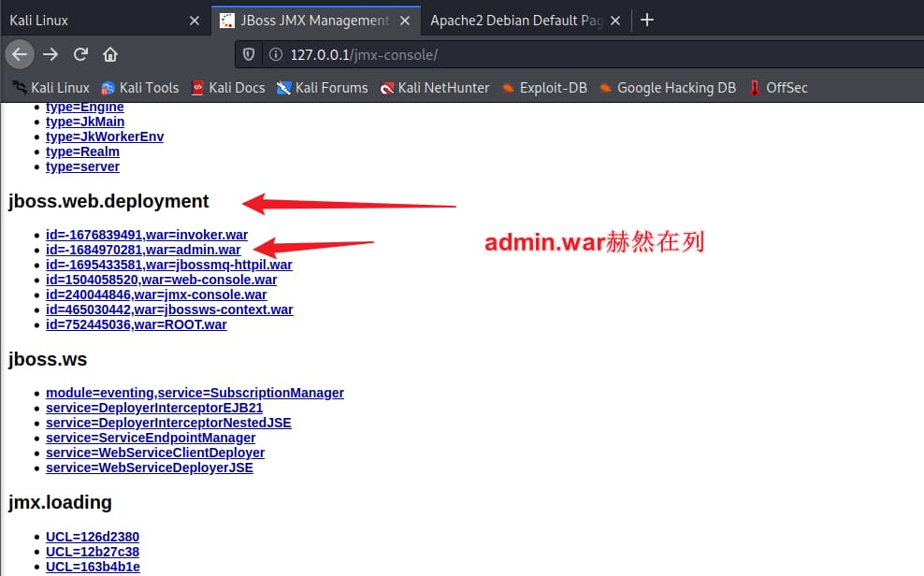Open the war=jbossws-context.war deployment link

[x=169, y=310]
